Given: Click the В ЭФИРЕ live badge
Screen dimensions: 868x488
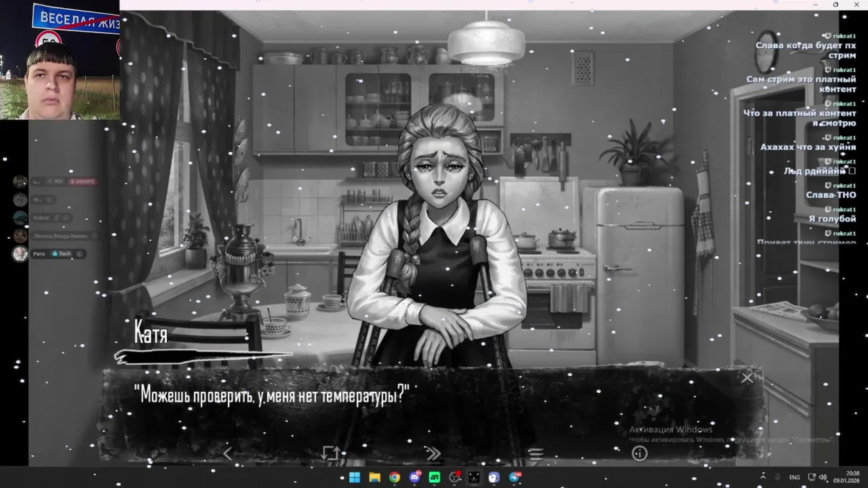Looking at the screenshot, I should (82, 182).
